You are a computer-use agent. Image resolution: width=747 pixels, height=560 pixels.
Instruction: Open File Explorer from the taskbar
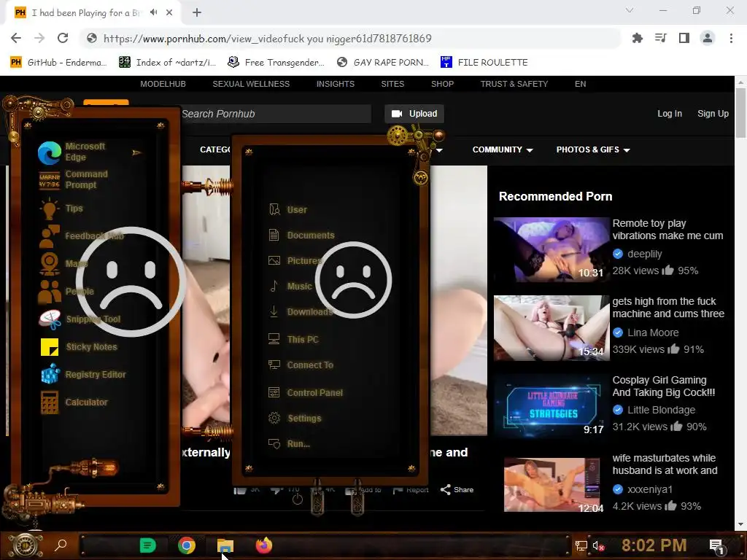point(225,545)
